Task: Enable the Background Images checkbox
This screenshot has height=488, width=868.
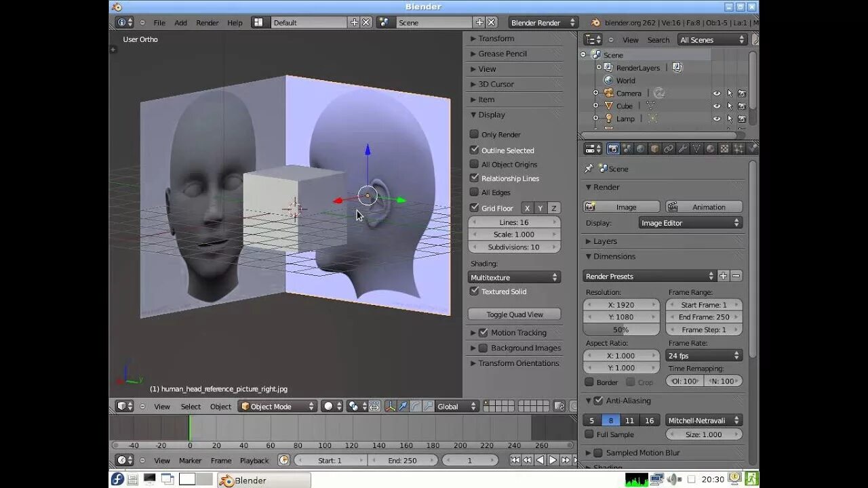Action: [x=483, y=348]
